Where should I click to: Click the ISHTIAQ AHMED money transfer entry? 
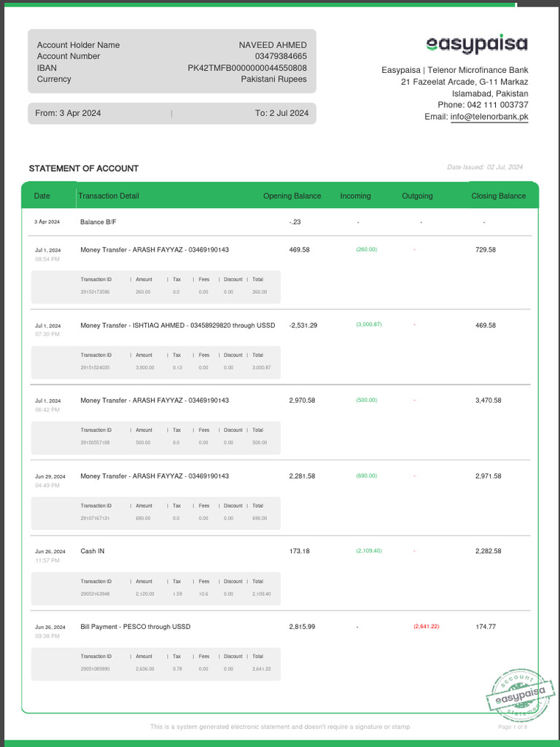(x=177, y=325)
